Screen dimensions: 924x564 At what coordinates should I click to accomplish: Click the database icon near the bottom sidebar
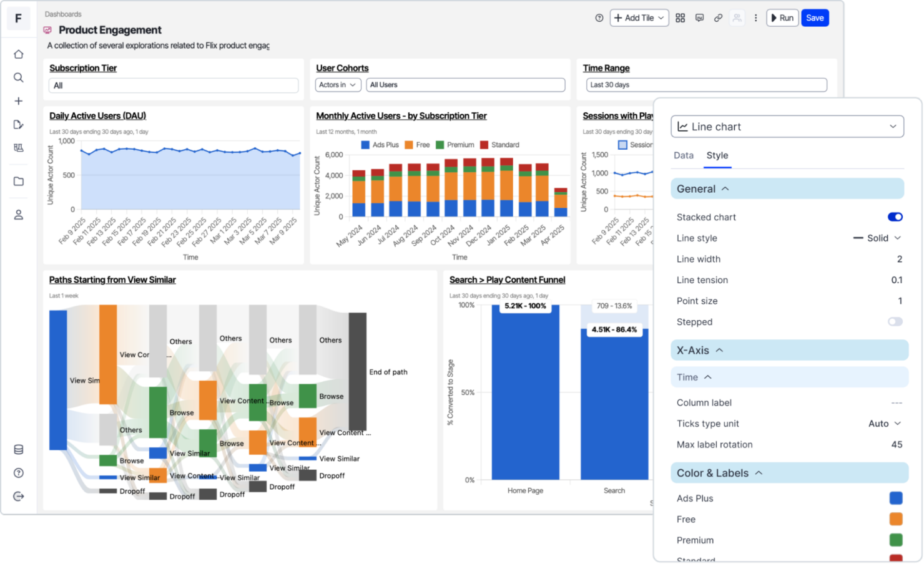click(19, 449)
